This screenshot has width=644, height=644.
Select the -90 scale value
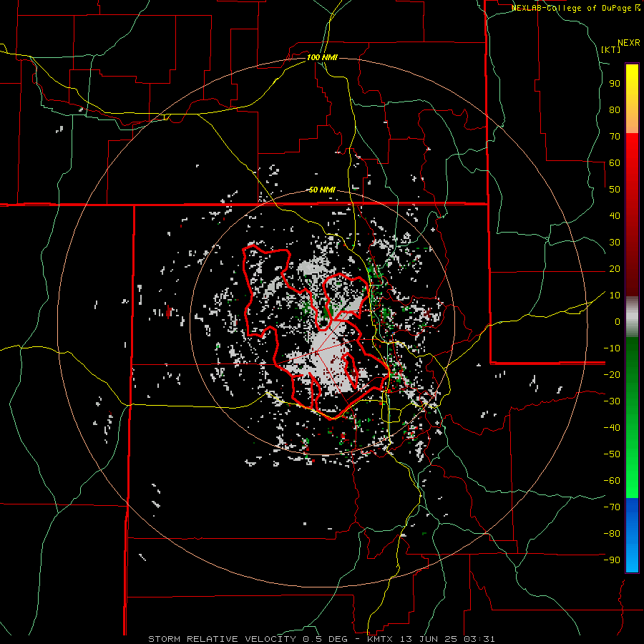(612, 560)
